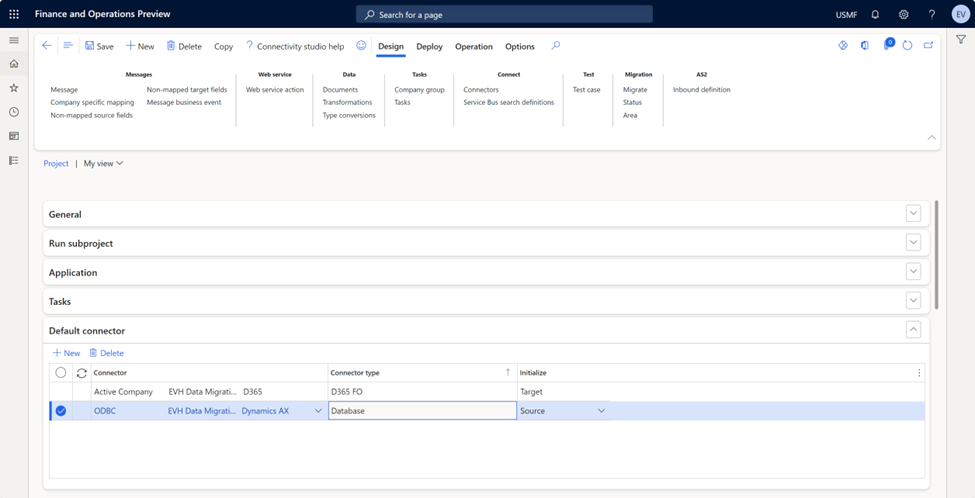Click the grid refresh icon column header
Image resolution: width=975 pixels, height=498 pixels.
point(81,373)
